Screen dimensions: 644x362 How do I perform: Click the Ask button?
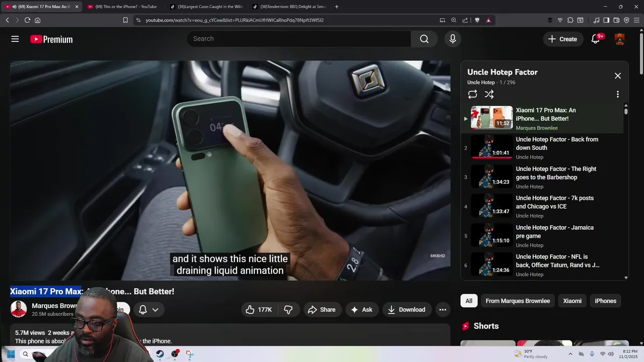point(362,310)
